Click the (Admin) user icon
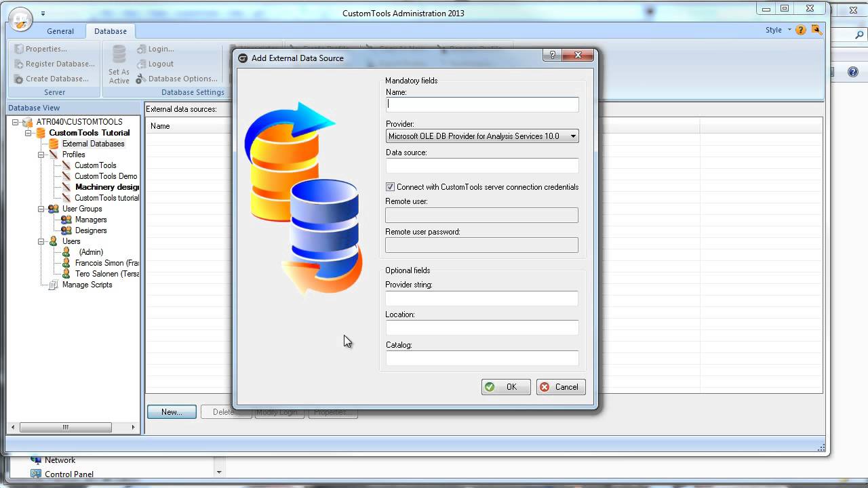The width and height of the screenshot is (868, 488). [x=66, y=252]
